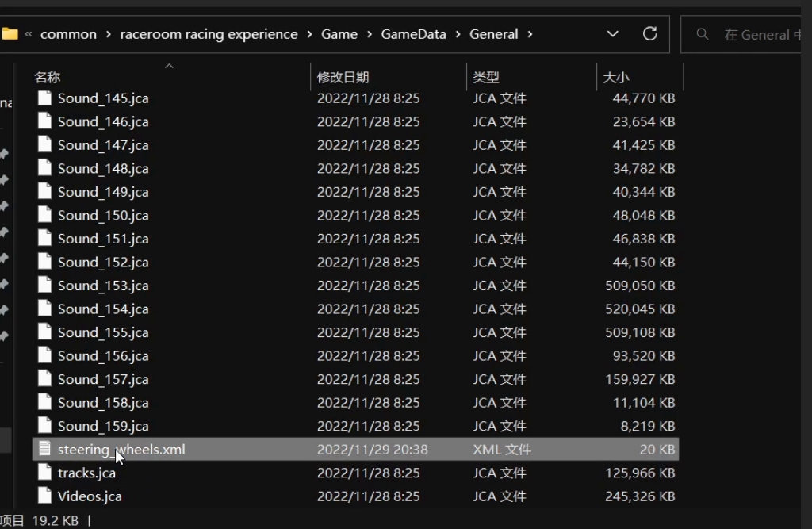Select the file name Videos.jca

click(x=90, y=496)
